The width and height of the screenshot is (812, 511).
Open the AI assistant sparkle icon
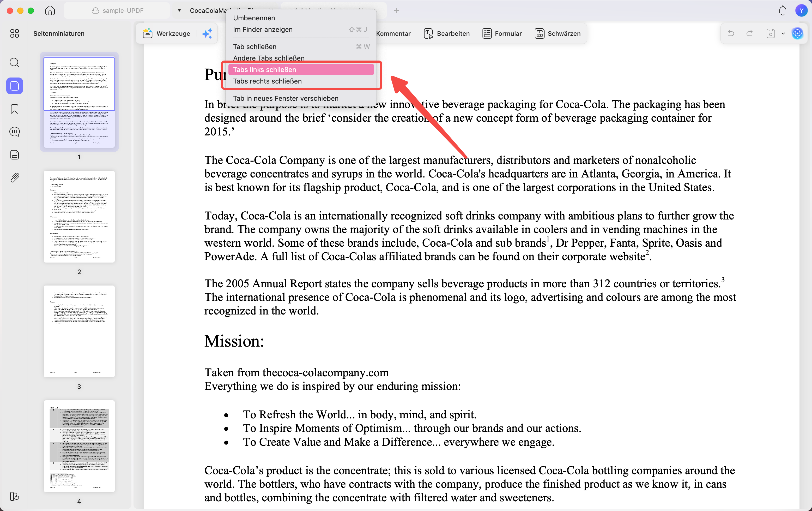click(x=207, y=33)
